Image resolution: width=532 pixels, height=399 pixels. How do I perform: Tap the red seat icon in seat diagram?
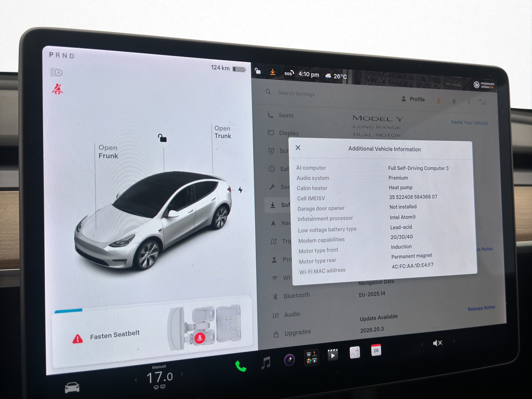pos(199,338)
